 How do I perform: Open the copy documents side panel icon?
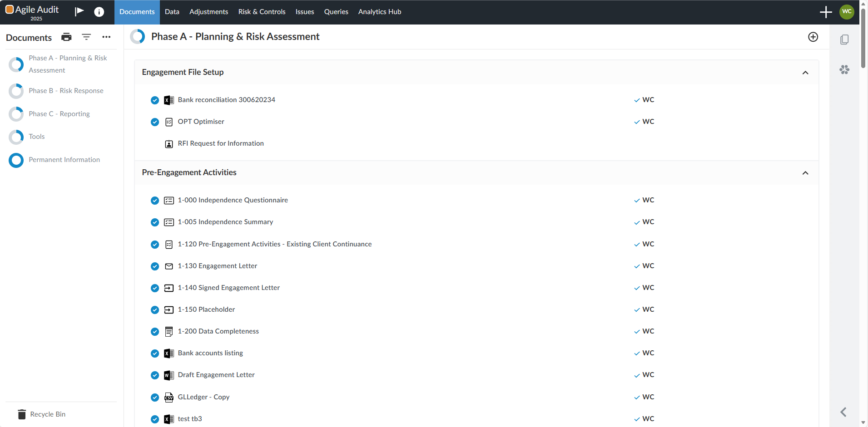point(844,39)
